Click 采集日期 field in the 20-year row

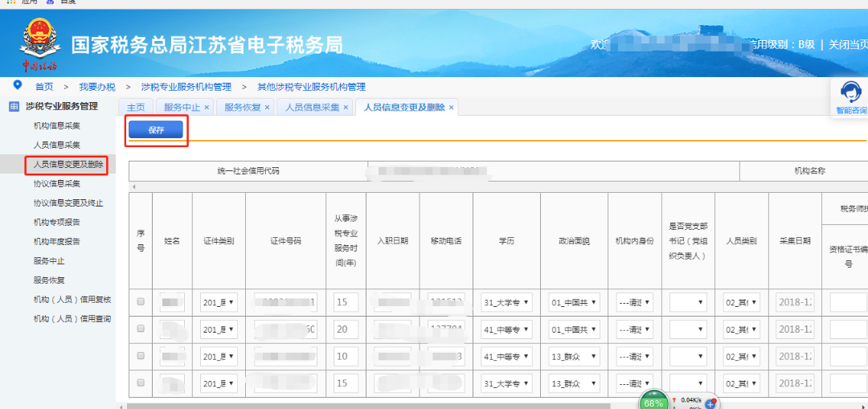click(x=796, y=329)
